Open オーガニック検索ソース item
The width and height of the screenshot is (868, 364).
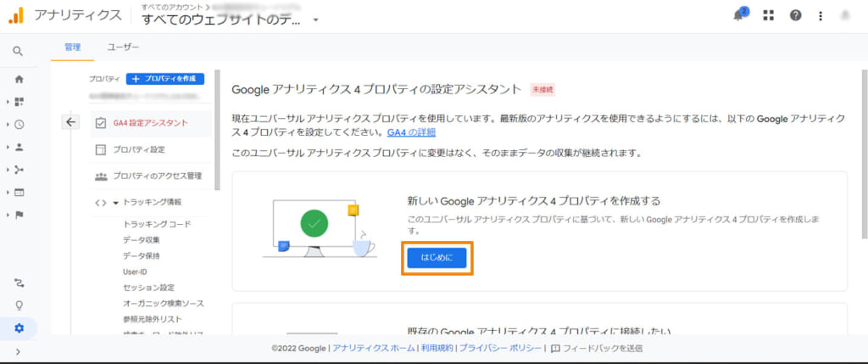[x=164, y=304]
